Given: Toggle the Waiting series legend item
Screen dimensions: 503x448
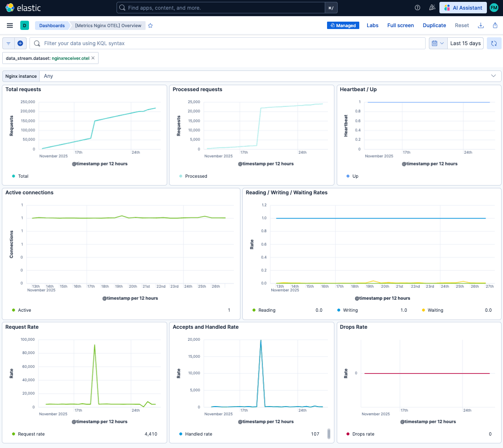Looking at the screenshot, I should click(435, 310).
